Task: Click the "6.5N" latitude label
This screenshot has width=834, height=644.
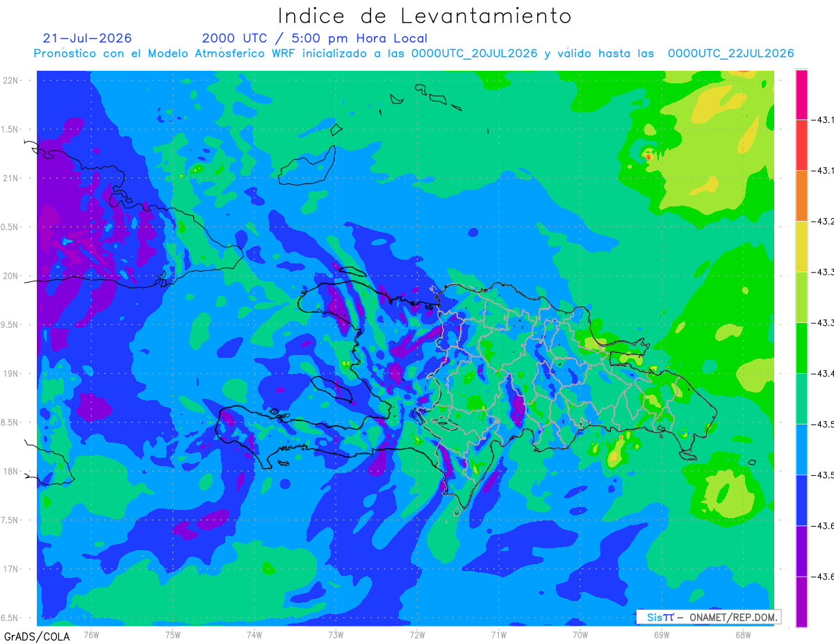Action: 10,618
